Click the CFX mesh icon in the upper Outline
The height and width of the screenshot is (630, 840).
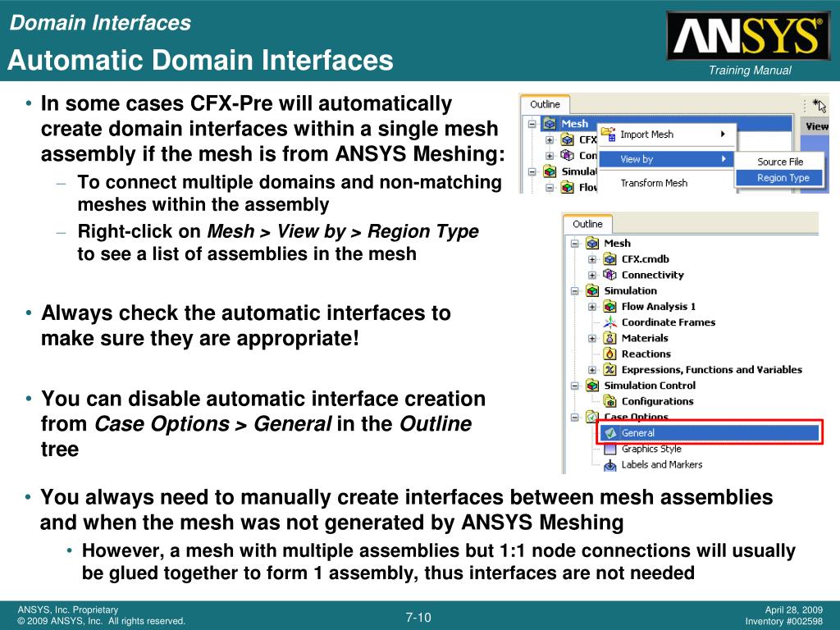point(568,139)
